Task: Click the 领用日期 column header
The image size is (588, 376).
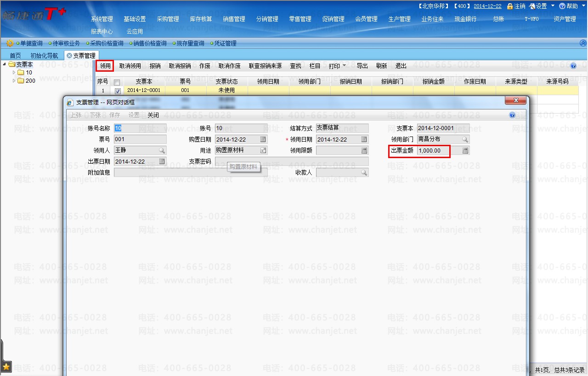Action: click(268, 82)
